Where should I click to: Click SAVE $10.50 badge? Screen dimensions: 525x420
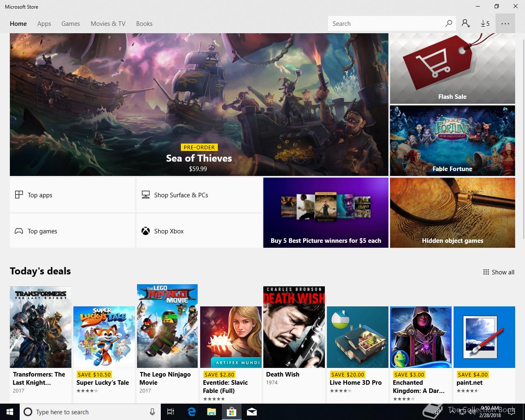point(94,374)
